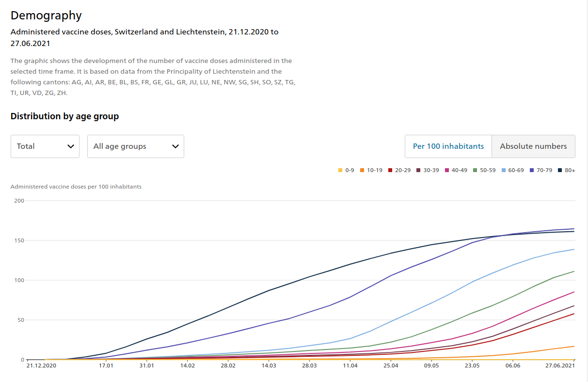Expand the All age groups dropdown
The width and height of the screenshot is (588, 382).
tap(135, 146)
